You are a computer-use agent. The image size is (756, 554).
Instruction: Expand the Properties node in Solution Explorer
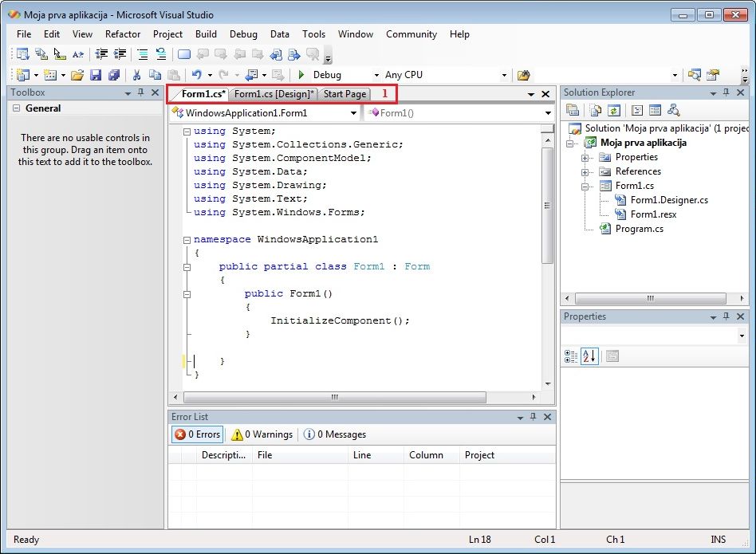tap(585, 158)
